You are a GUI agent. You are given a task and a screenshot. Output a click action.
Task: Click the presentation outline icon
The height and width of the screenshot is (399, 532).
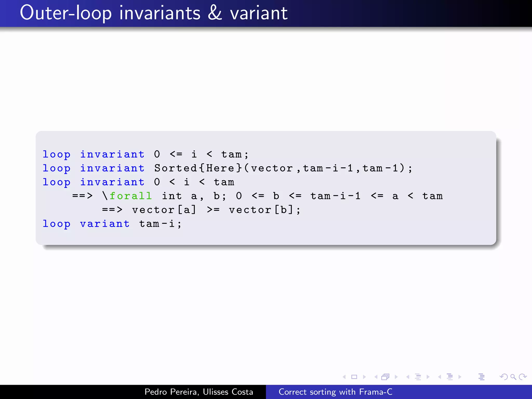[481, 377]
